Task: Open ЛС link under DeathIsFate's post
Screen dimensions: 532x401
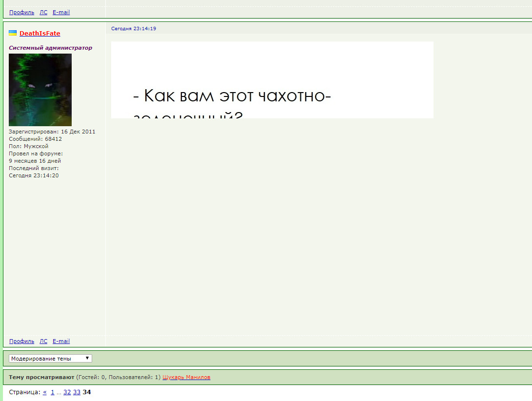Action: click(x=43, y=341)
